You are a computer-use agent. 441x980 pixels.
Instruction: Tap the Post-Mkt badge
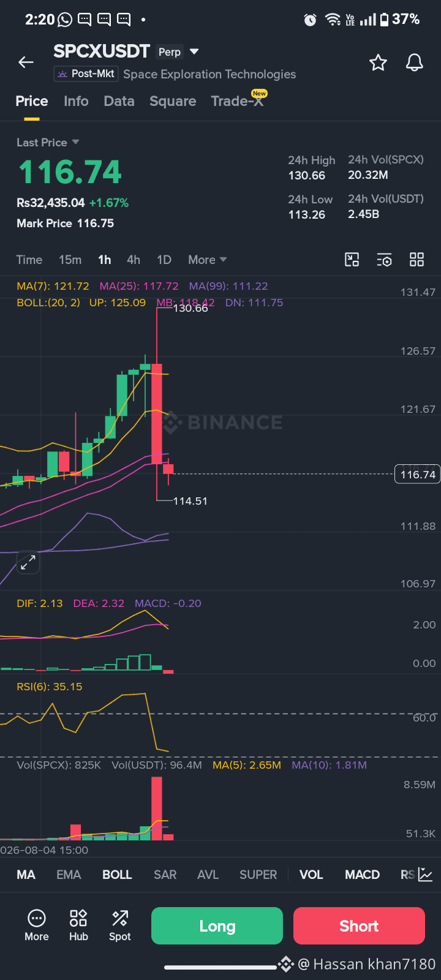coord(86,74)
